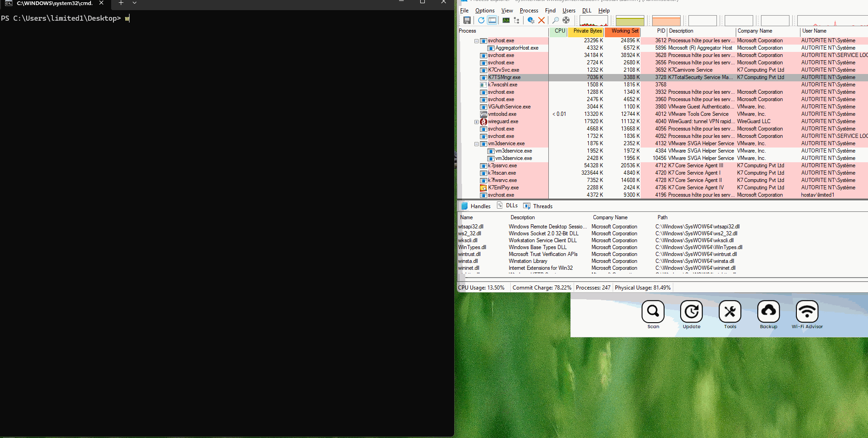Click the K7 Backup button

click(x=768, y=312)
